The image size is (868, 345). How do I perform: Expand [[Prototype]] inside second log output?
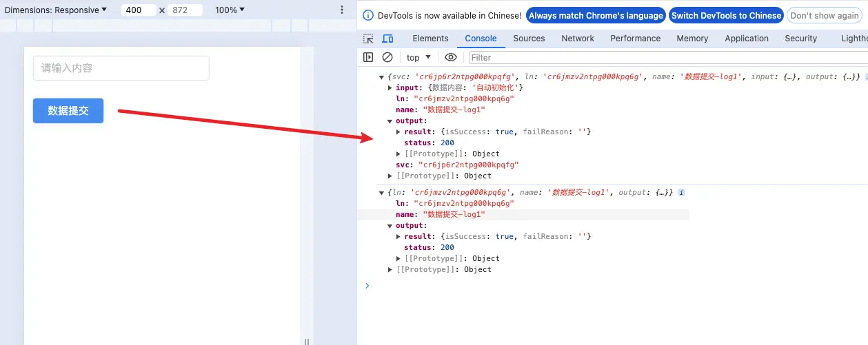398,258
